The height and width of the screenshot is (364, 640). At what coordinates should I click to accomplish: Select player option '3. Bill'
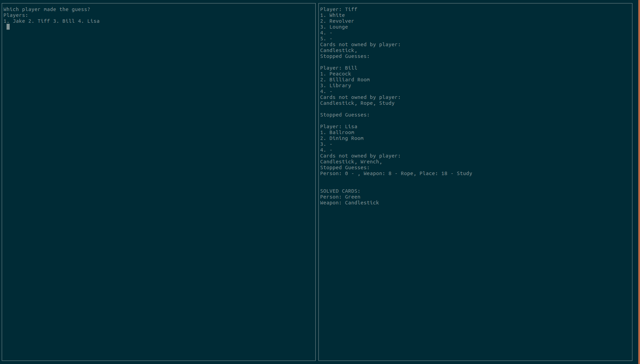click(x=64, y=21)
